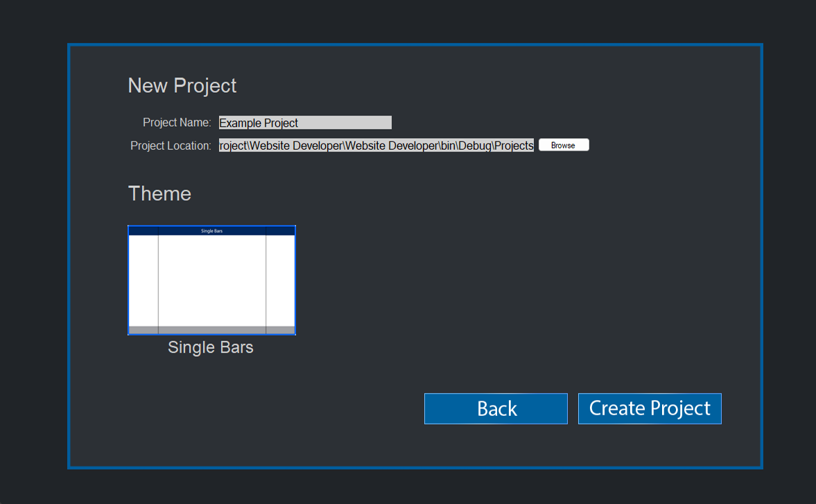Click the Project Name text field
The width and height of the screenshot is (816, 504).
pyautogui.click(x=305, y=123)
